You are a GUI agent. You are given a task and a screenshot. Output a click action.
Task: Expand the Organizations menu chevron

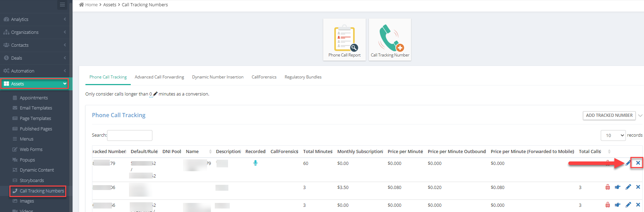click(x=65, y=32)
